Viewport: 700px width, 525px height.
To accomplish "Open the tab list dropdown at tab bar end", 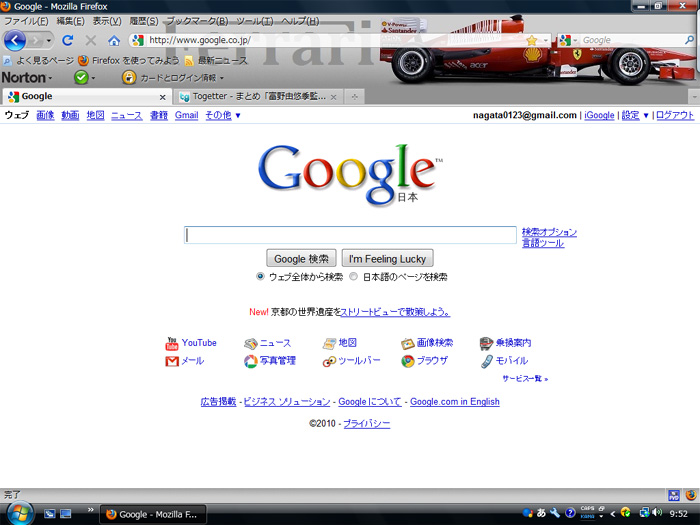I will 694,96.
